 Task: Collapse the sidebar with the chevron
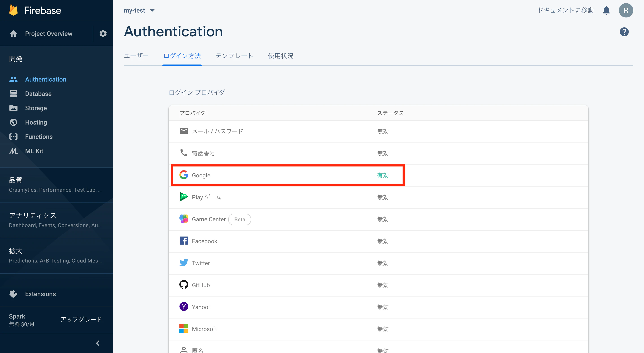[x=98, y=343]
